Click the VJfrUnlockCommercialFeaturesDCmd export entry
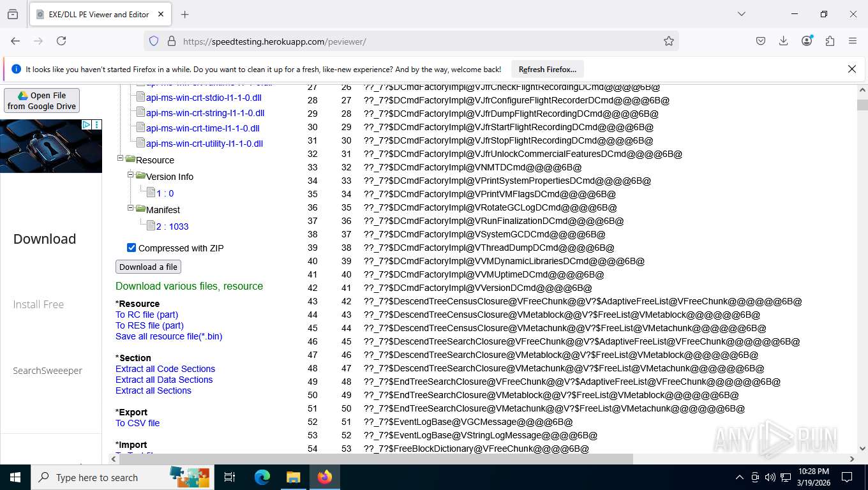The image size is (868, 490). pos(523,154)
